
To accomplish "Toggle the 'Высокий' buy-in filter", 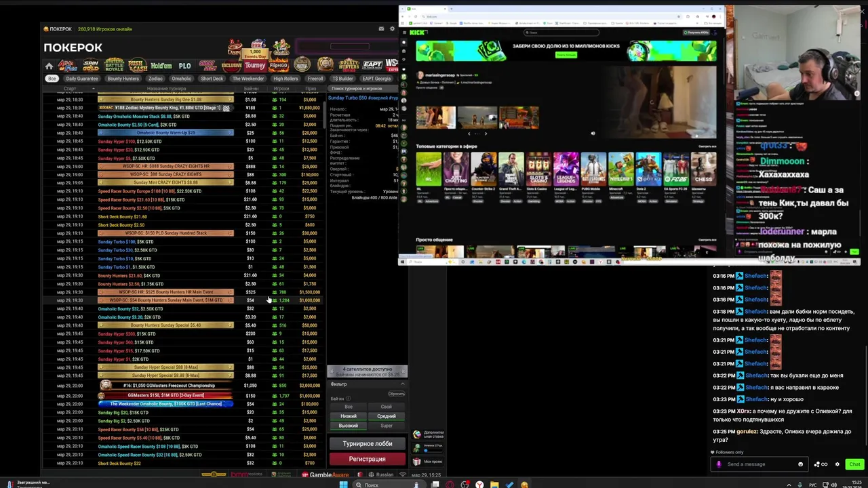I will click(349, 426).
